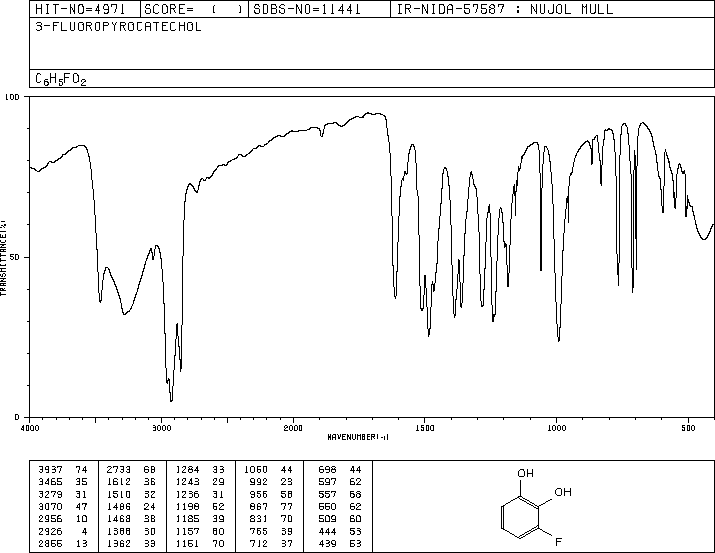Click the TRANSMITTANCE y-axis title
Image resolution: width=715 pixels, height=553 pixels.
pyautogui.click(x=3, y=258)
